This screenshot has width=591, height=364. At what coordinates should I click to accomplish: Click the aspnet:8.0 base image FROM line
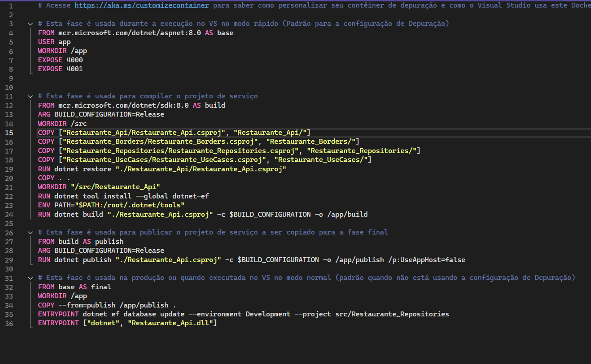(x=136, y=32)
